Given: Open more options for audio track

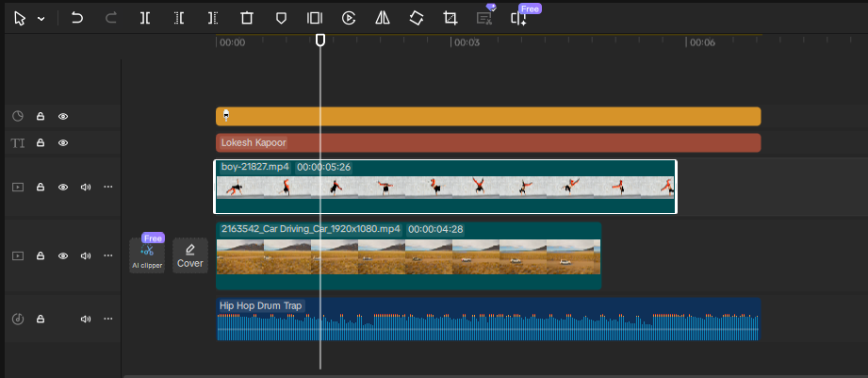Looking at the screenshot, I should (x=107, y=319).
